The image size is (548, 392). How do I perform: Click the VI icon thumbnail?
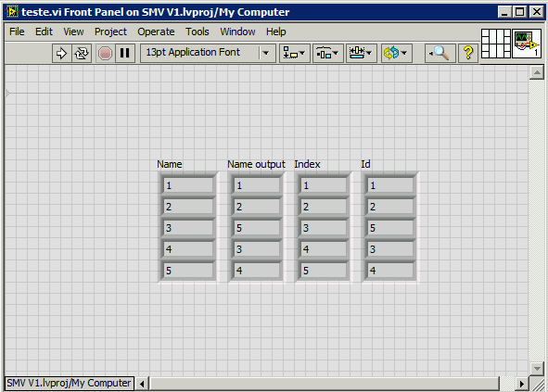click(527, 44)
